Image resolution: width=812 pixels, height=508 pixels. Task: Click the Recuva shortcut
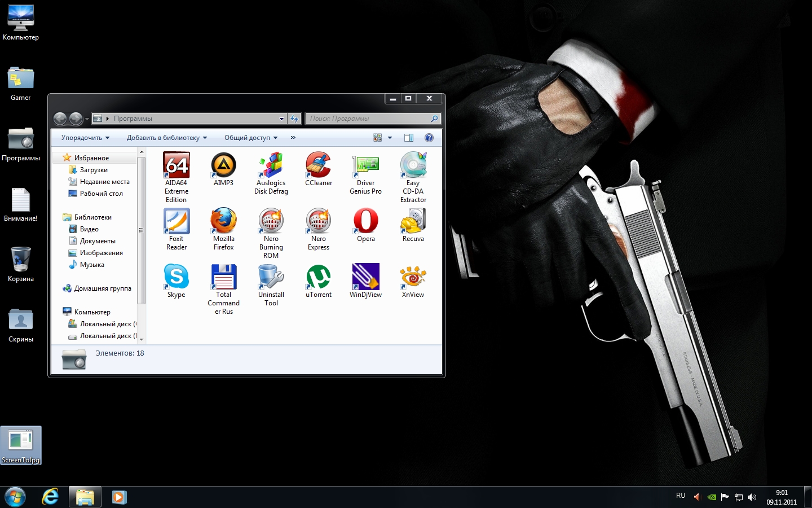click(x=413, y=225)
